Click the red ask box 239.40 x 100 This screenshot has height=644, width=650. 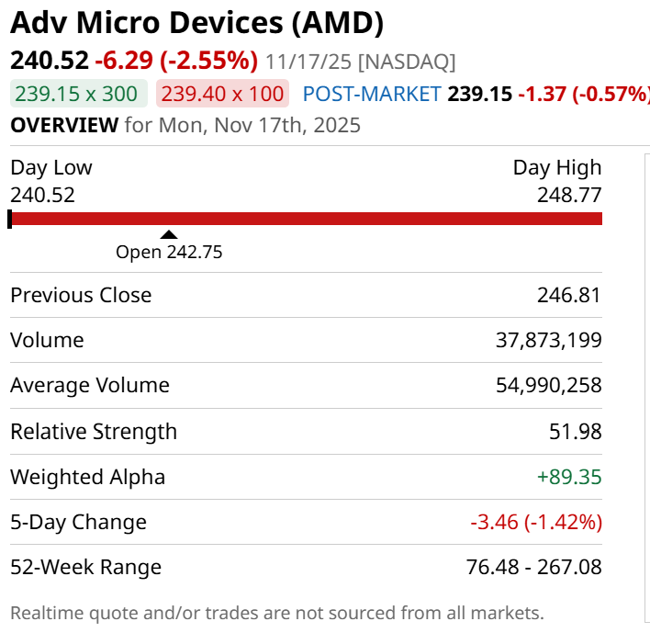coord(222,94)
